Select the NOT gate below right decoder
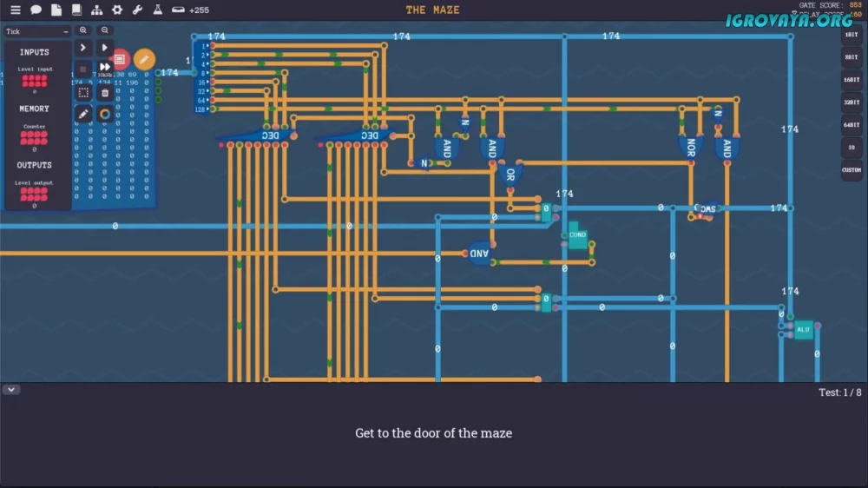 (424, 163)
